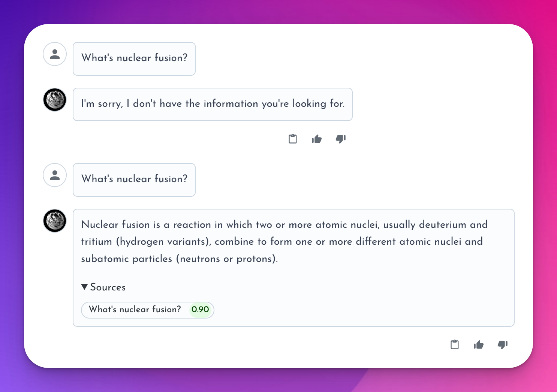Click the bot avatar beside the fusion answer

point(55,221)
